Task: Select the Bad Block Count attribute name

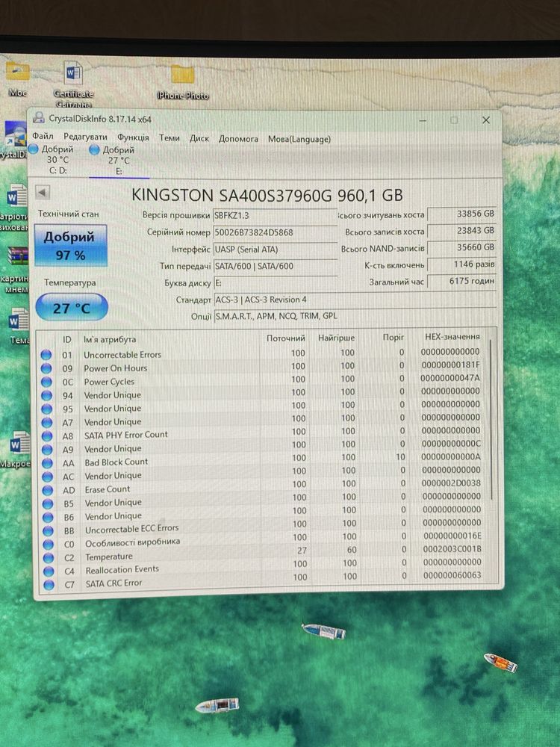Action: point(116,462)
